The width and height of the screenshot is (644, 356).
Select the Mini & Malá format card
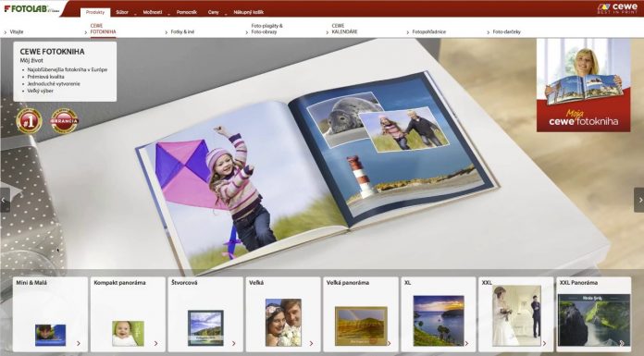click(x=50, y=314)
